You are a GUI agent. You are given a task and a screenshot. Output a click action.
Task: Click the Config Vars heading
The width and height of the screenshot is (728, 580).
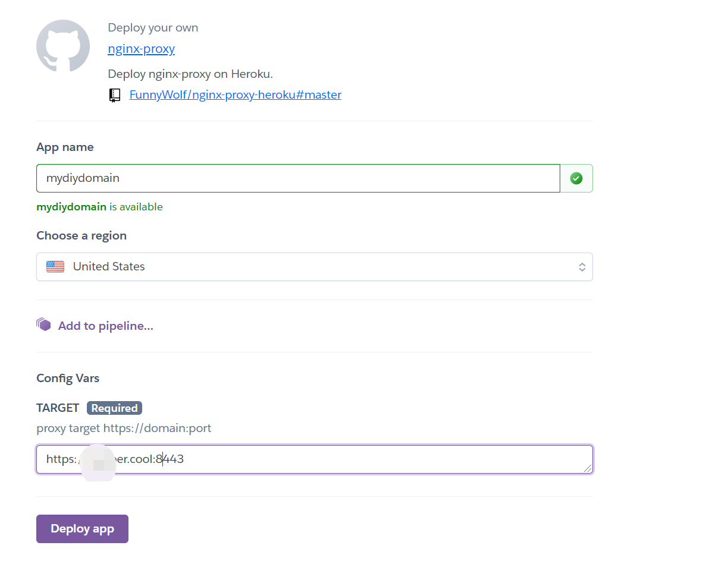coord(68,378)
